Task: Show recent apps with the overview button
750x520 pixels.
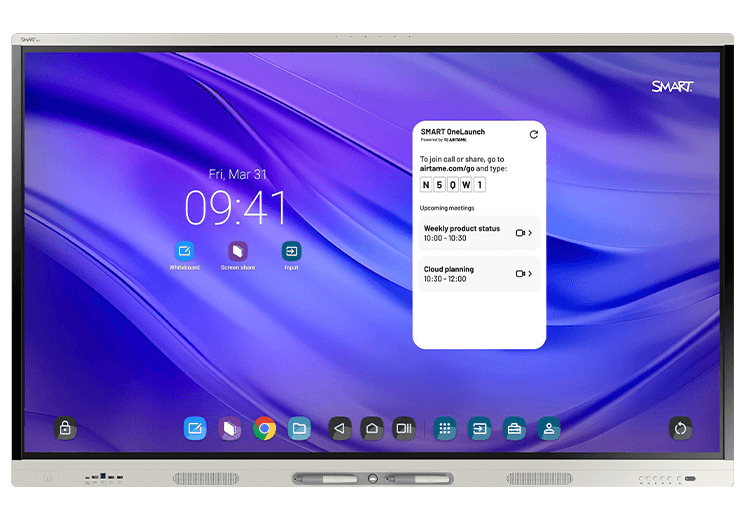Action: (404, 428)
